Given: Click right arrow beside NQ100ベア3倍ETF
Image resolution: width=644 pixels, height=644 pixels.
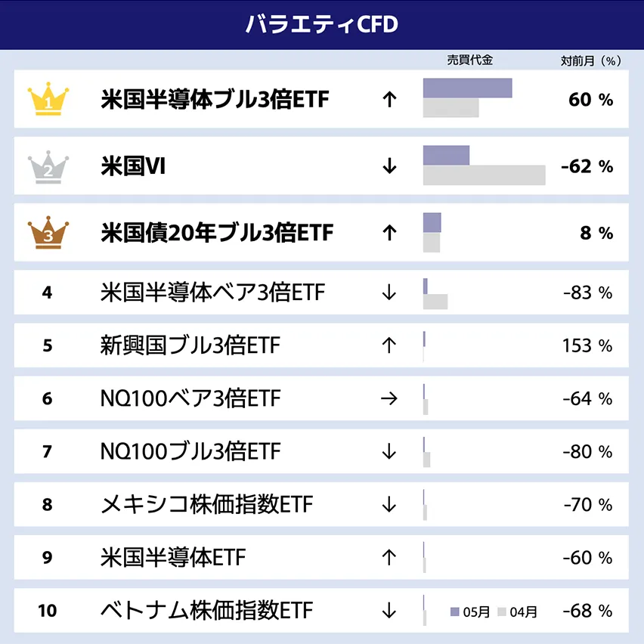Looking at the screenshot, I should pyautogui.click(x=389, y=398).
